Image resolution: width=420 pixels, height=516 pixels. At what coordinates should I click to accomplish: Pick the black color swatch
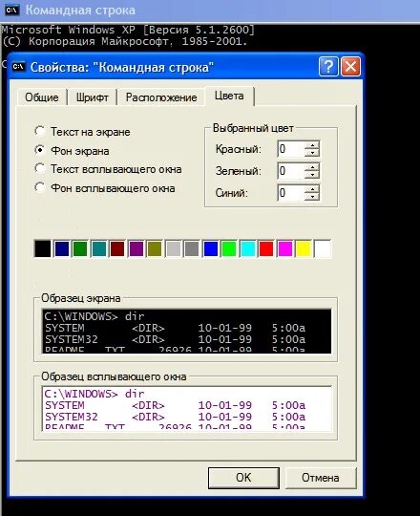point(43,248)
